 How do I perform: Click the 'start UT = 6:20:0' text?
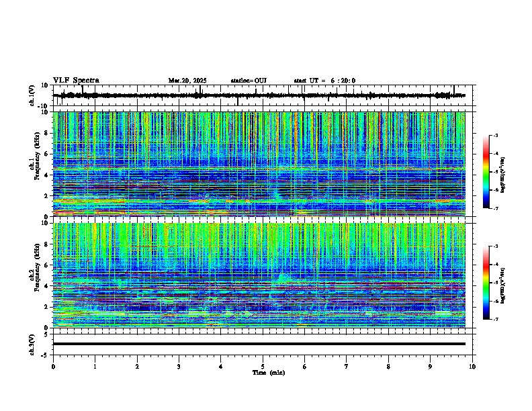pos(324,81)
